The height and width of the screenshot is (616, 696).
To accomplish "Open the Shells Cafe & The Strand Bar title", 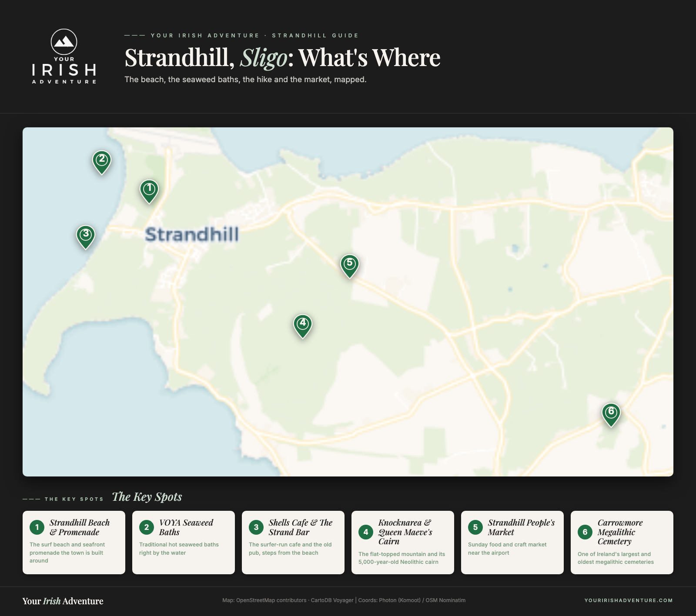I will point(301,527).
